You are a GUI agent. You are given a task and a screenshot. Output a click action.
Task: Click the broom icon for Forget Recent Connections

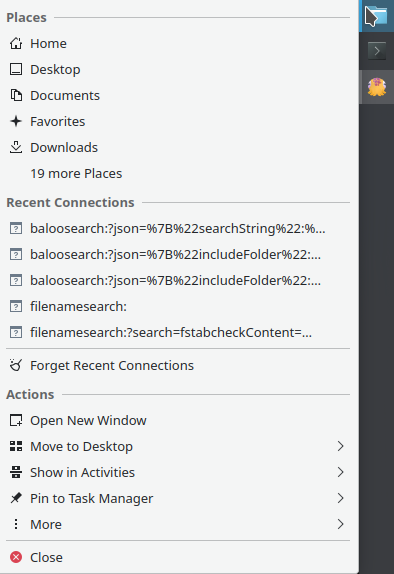(x=16, y=365)
